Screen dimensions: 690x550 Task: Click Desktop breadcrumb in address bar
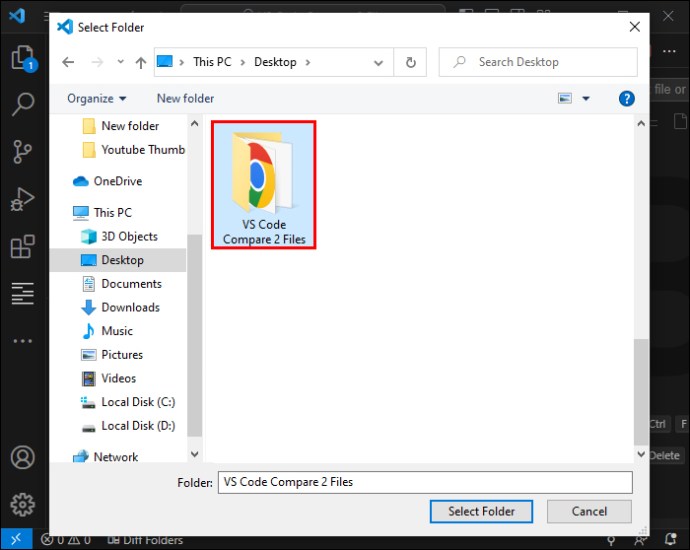275,62
